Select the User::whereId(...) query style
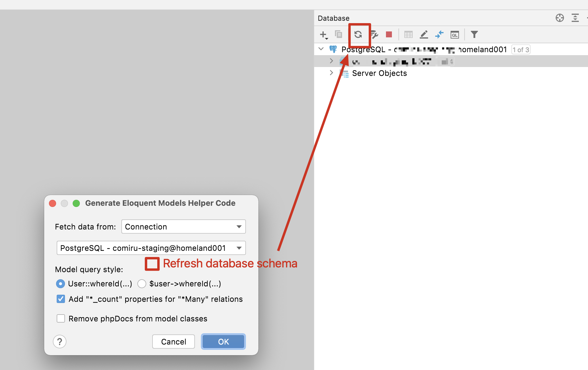This screenshot has width=588, height=370. pyautogui.click(x=60, y=284)
